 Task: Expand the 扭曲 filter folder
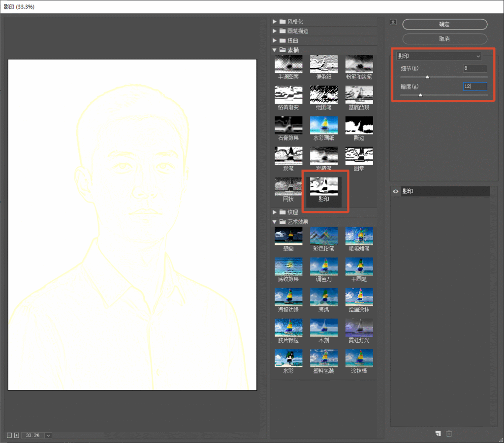(275, 40)
